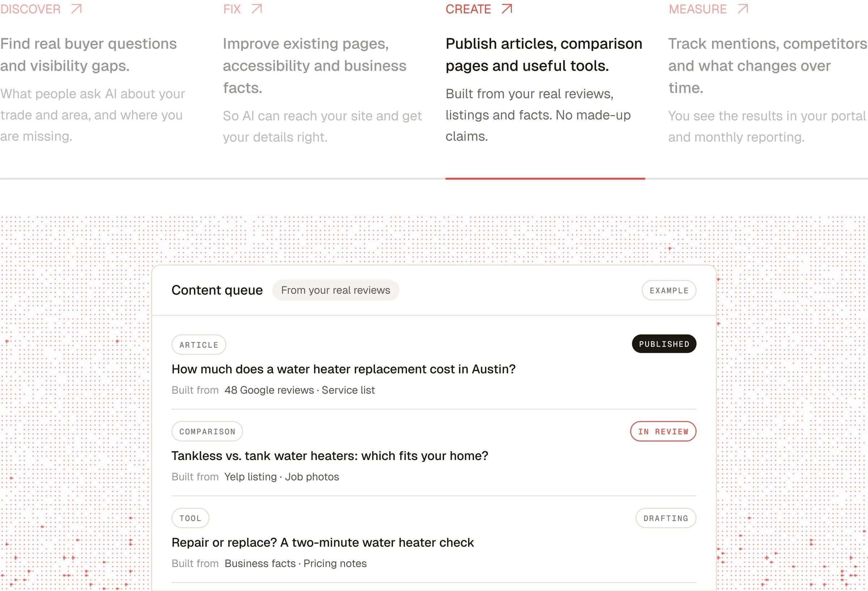Select the CREATE tab label

tap(468, 9)
